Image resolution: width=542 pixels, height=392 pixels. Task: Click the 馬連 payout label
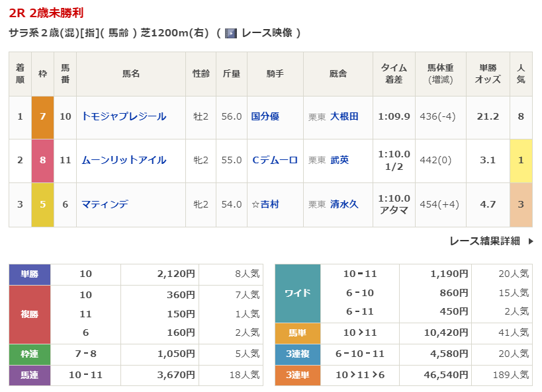[30, 375]
